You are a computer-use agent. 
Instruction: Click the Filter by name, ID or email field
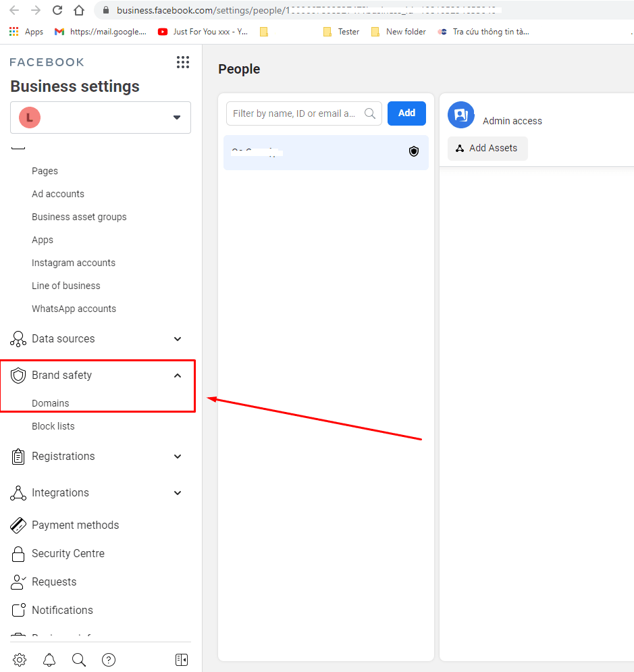coord(304,113)
